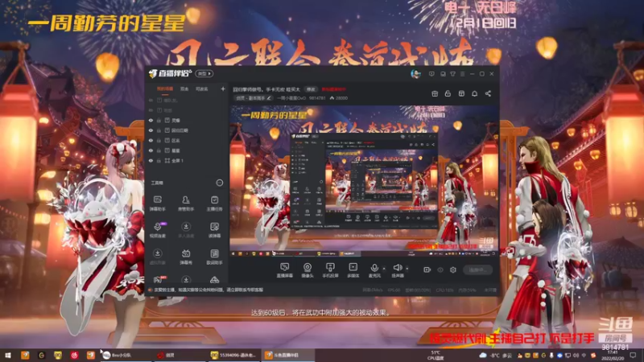This screenshot has width=644, height=362.
Task: Toggle lock icon of 星星 layer
Action: click(159, 150)
